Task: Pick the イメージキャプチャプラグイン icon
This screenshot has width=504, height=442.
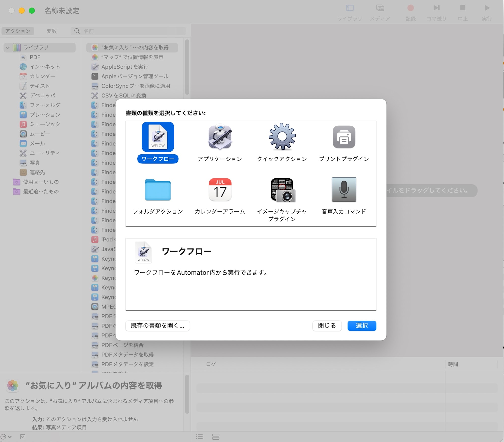Action: coord(282,190)
